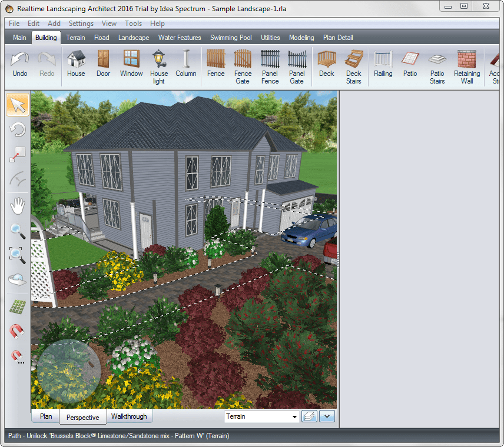Select the orbit view tool
504x447 pixels.
[18, 279]
